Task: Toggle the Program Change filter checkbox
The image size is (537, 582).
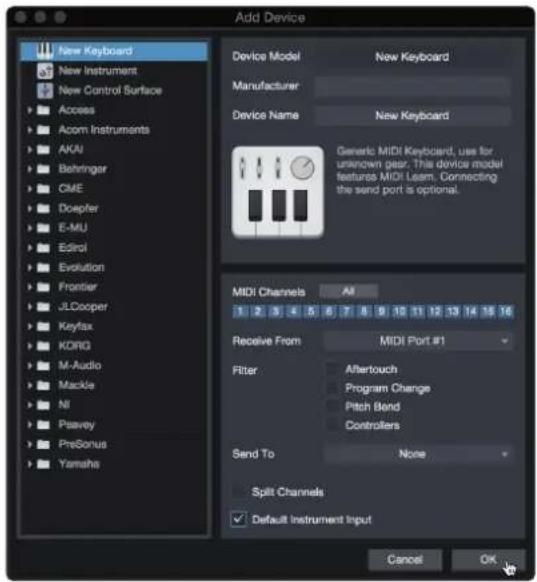Action: tap(333, 388)
